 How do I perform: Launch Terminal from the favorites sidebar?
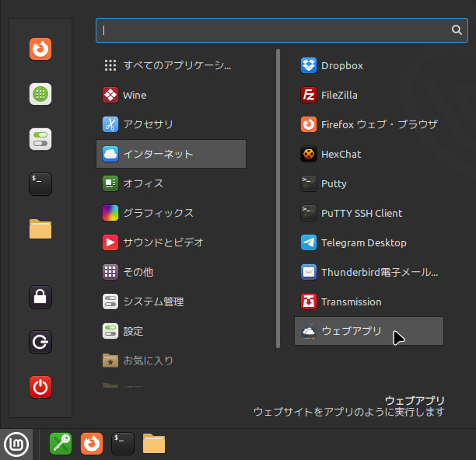[40, 184]
